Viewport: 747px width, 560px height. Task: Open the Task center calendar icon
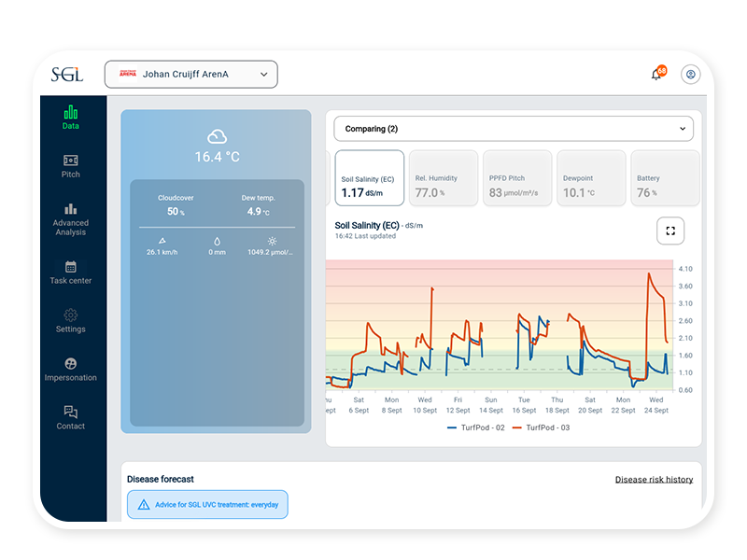pyautogui.click(x=71, y=267)
